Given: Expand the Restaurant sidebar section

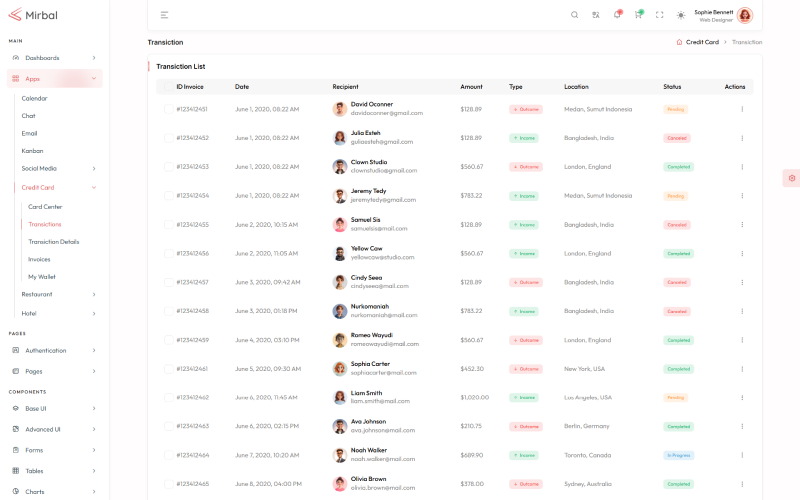Looking at the screenshot, I should (58, 294).
